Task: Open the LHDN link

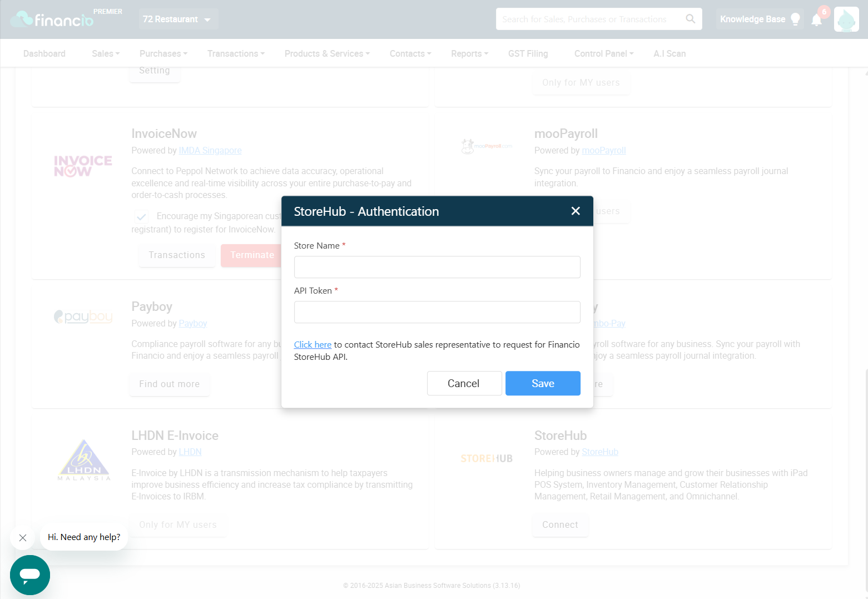Action: point(190,452)
